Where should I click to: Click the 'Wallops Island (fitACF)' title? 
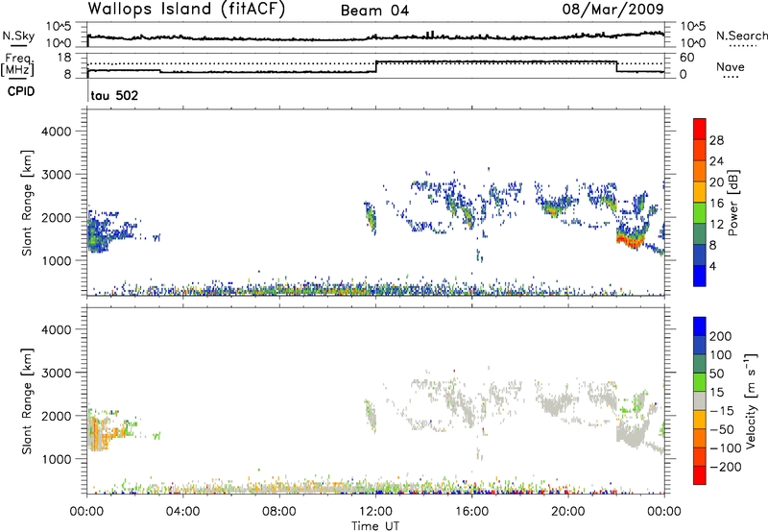[x=186, y=10]
